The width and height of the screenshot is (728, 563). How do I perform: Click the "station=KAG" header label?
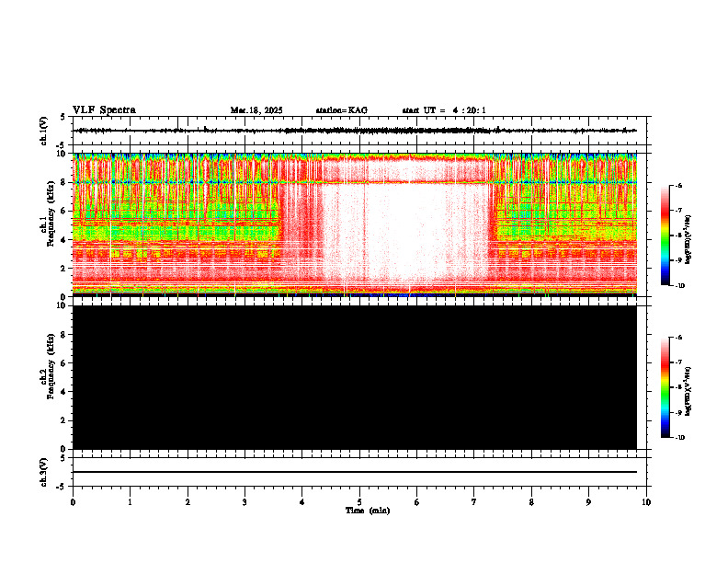point(341,110)
